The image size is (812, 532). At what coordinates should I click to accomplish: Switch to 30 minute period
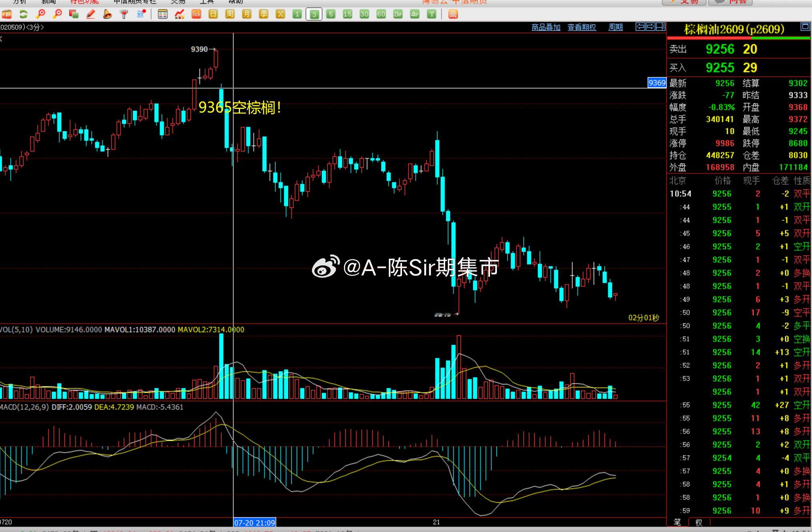364,14
